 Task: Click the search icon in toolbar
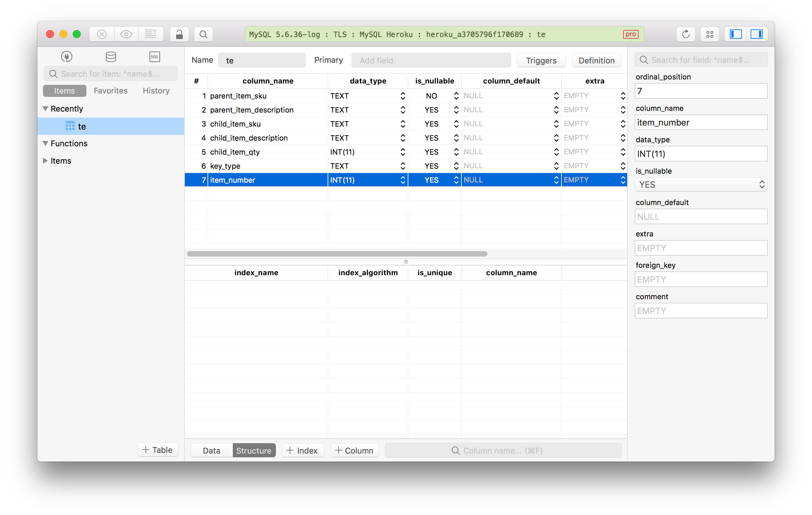(x=203, y=34)
